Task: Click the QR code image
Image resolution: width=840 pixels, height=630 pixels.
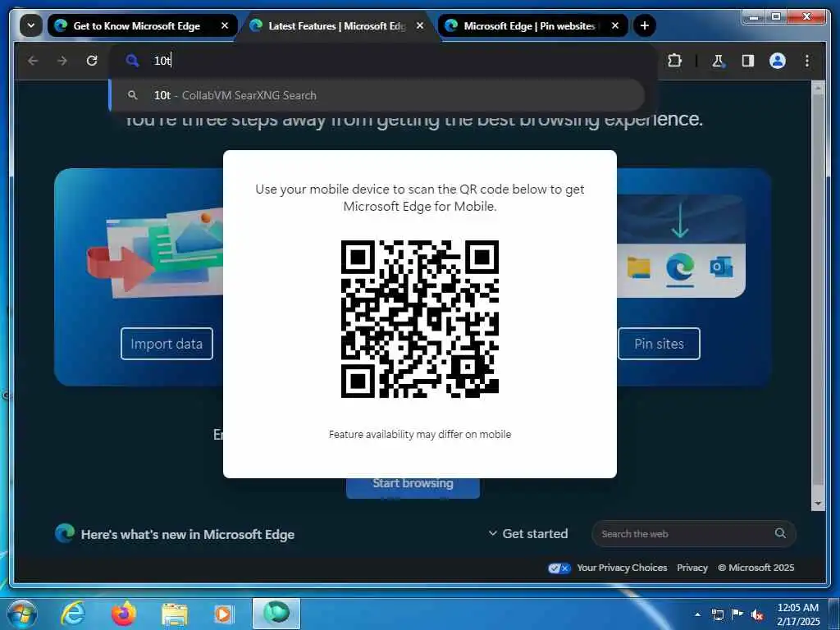Action: 420,319
